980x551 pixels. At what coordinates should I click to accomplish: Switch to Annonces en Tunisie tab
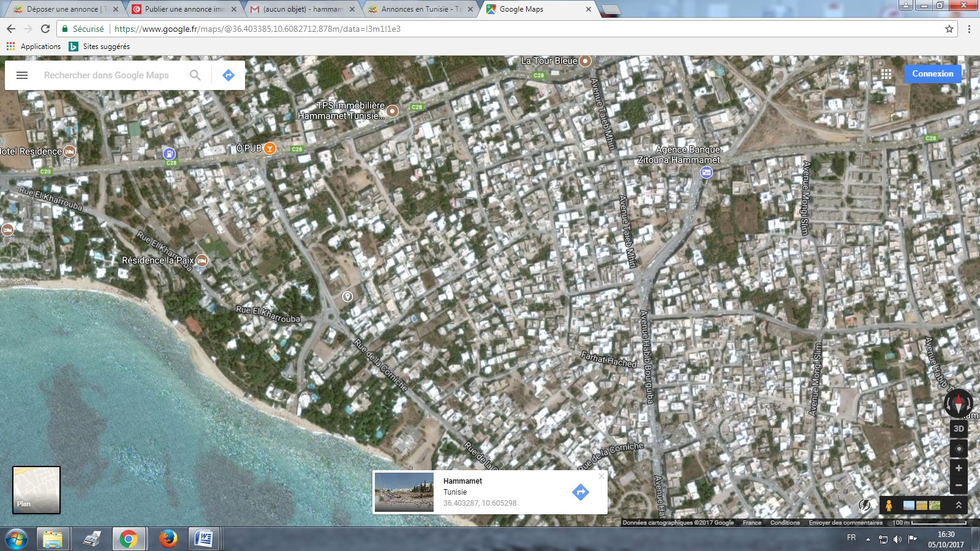[420, 9]
